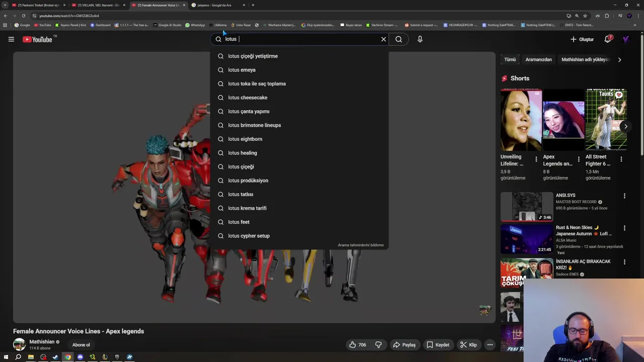644x362 pixels.
Task: Click the YouTube logo
Action: click(38, 39)
